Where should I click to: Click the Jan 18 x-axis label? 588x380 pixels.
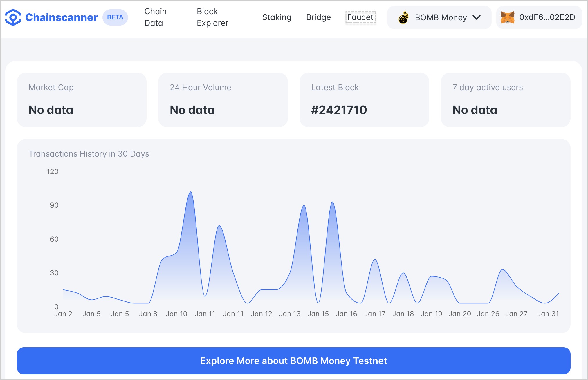point(403,314)
